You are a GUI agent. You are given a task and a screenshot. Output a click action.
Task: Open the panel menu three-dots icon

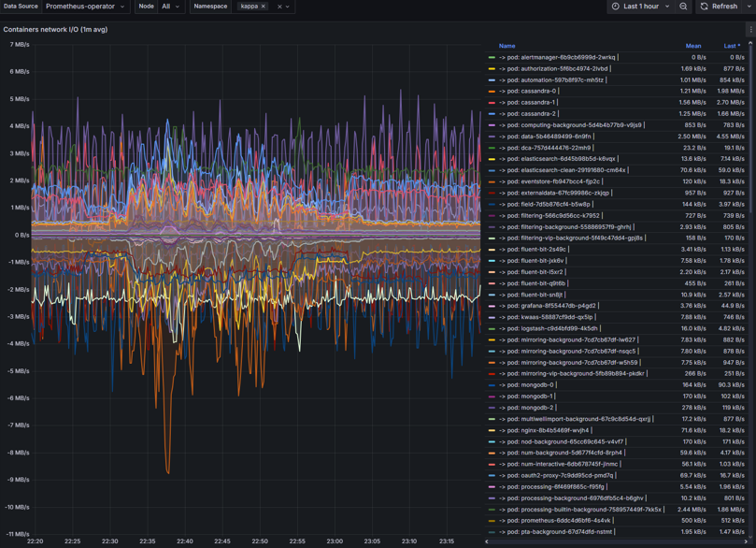point(750,30)
